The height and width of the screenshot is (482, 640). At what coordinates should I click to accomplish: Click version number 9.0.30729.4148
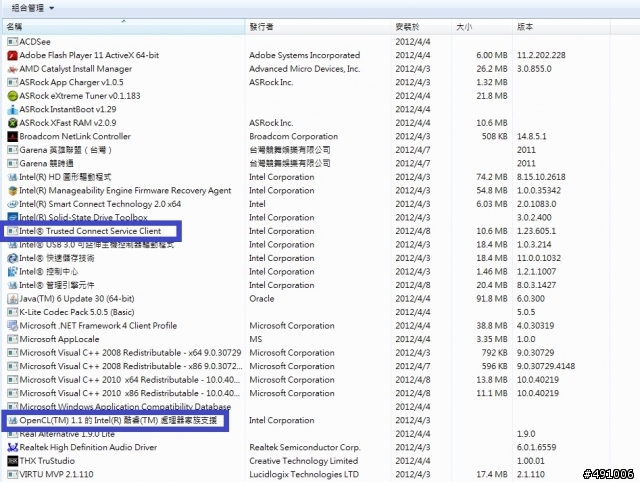pyautogui.click(x=546, y=366)
